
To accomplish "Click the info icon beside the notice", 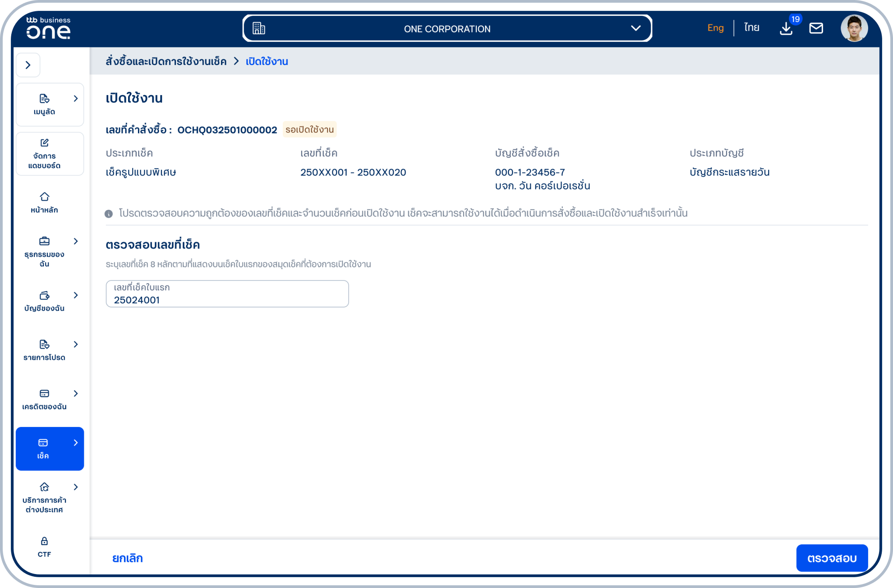I will pos(109,214).
